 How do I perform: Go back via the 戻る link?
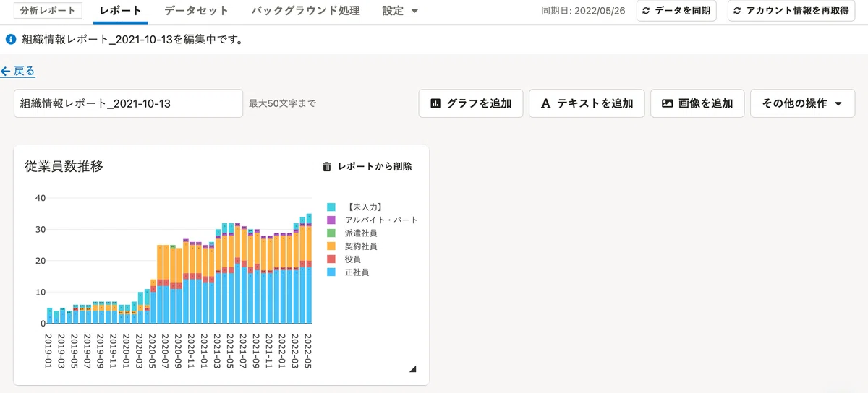[18, 71]
